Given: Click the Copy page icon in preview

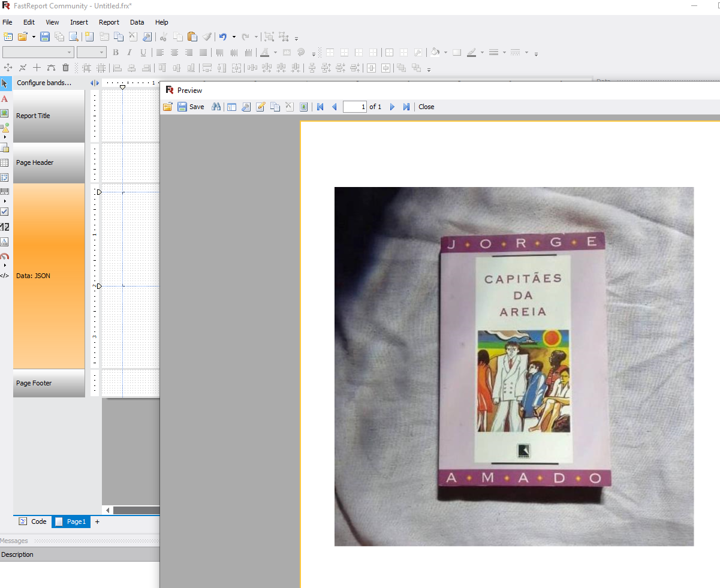Looking at the screenshot, I should (275, 107).
